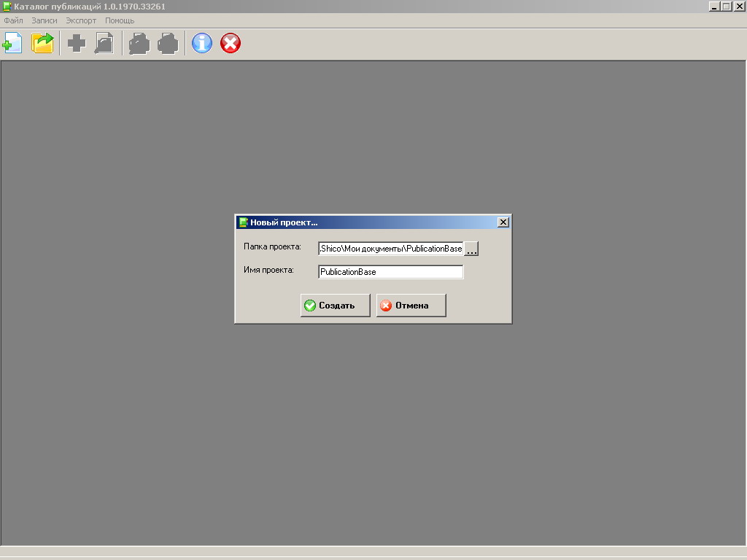Viewport: 747px width, 560px height.
Task: Close the Новый проект dialog
Action: pyautogui.click(x=503, y=222)
